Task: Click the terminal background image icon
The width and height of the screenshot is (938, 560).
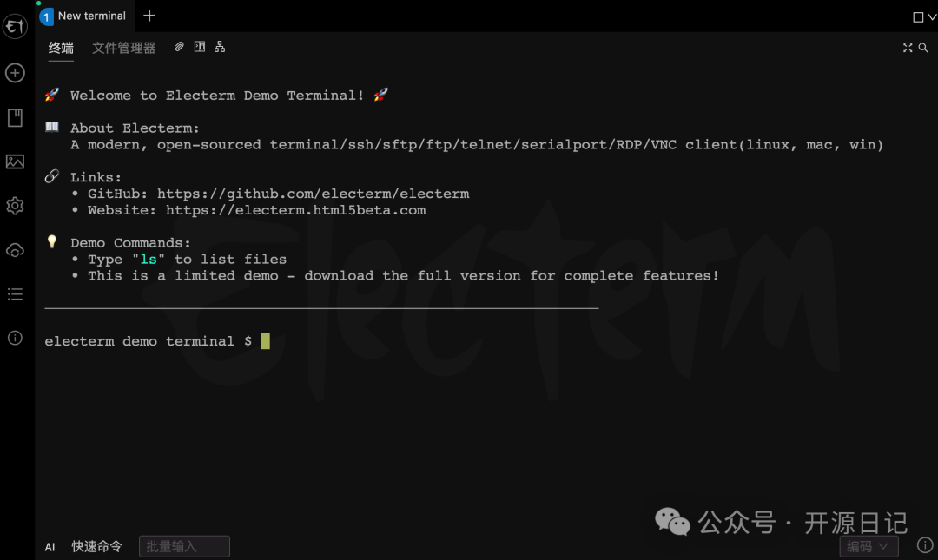Action: point(15,161)
